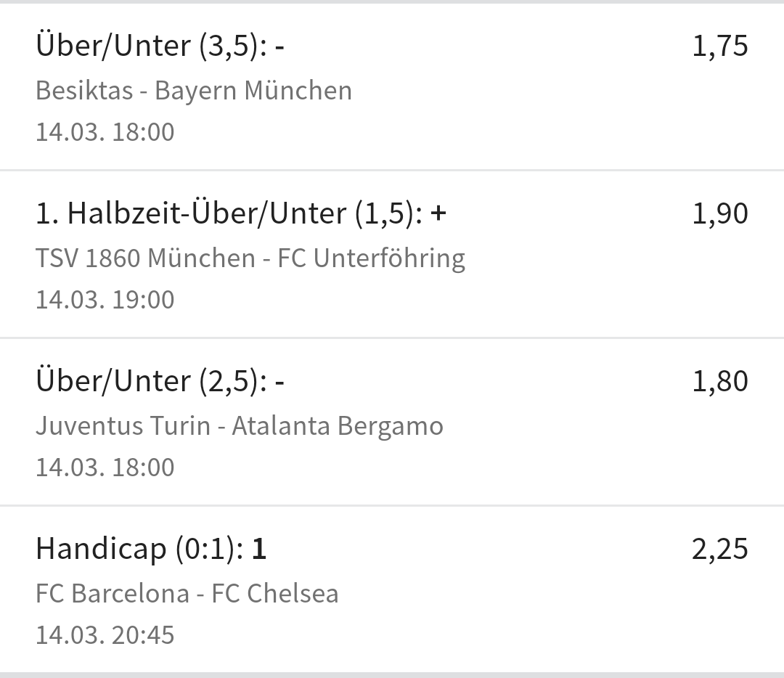784x678 pixels.
Task: Tap the 1,75 odds value
Action: 719,46
